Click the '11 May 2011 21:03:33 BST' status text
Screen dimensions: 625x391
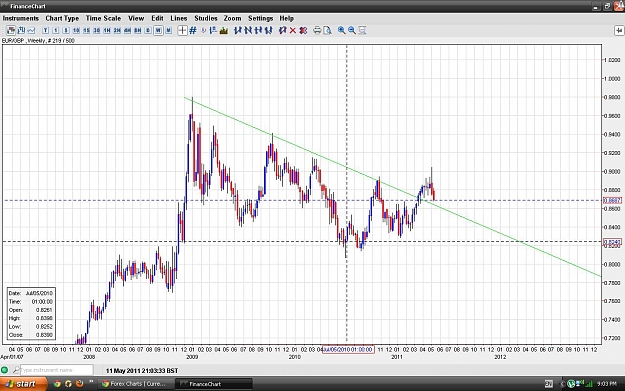(142, 371)
